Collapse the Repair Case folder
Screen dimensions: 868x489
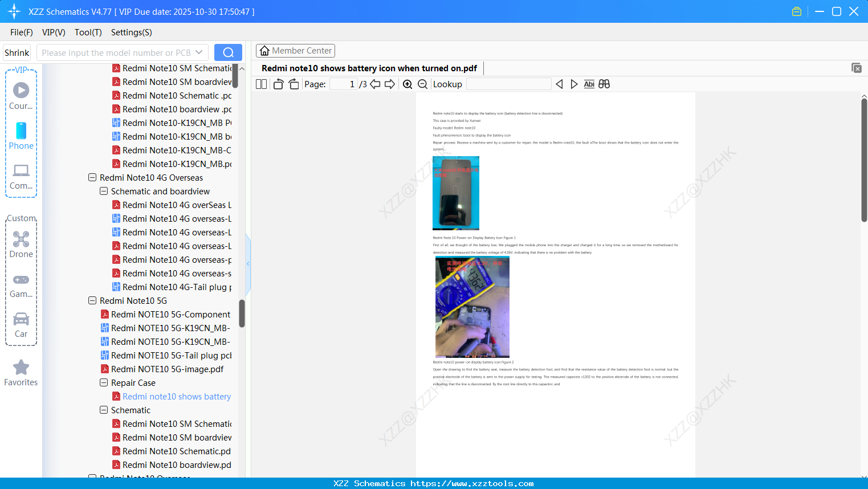click(104, 383)
